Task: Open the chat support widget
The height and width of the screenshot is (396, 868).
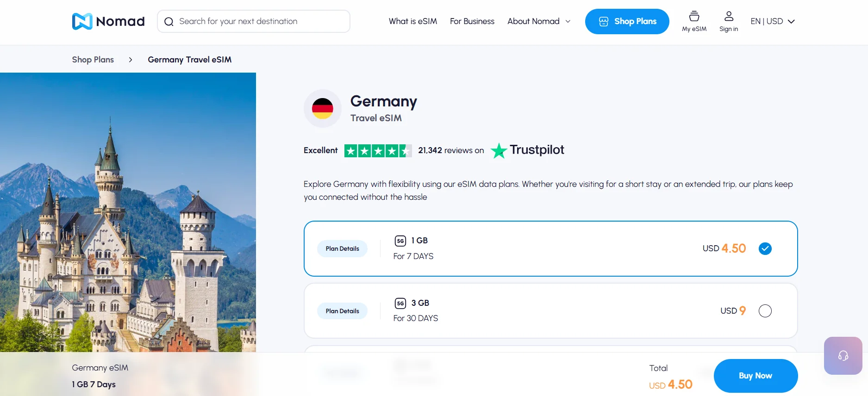Action: pos(843,356)
